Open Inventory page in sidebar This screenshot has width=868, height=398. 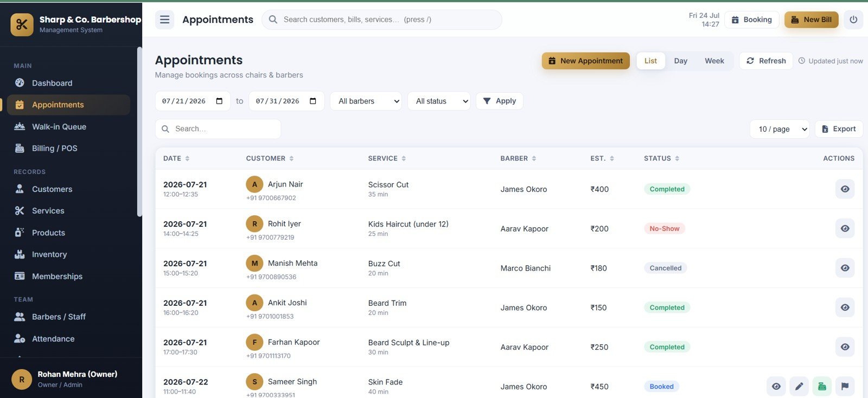[68, 254]
